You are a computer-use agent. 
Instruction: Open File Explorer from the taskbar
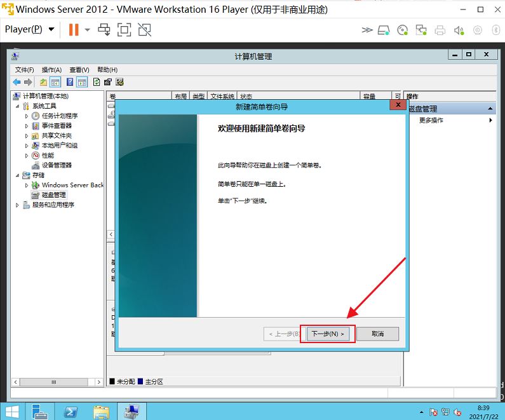pos(102,412)
